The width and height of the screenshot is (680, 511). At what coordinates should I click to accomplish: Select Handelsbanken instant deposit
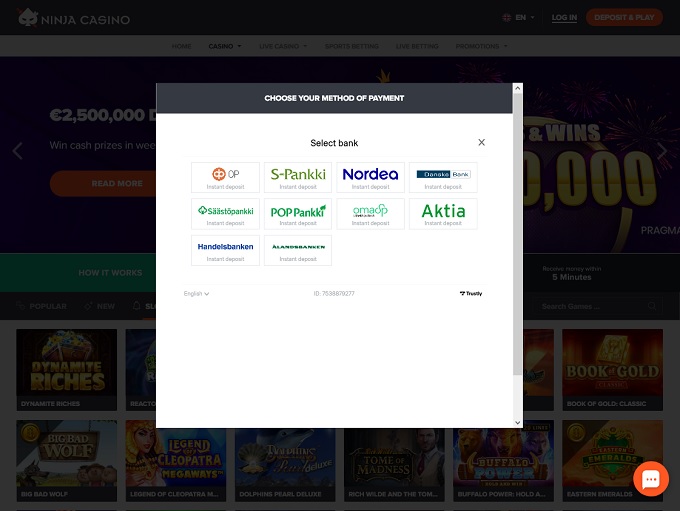(225, 249)
